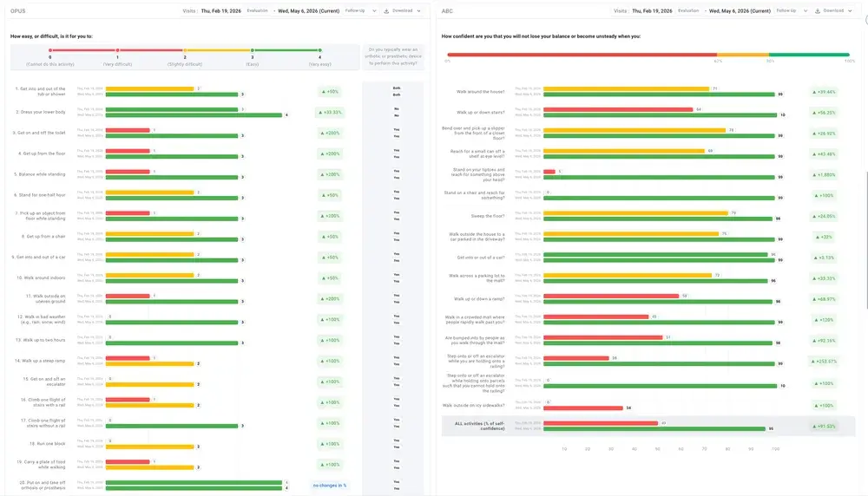Click the 'ALL activities (% of self-confidence)' summary row label
This screenshot has height=496, width=868.
(479, 426)
